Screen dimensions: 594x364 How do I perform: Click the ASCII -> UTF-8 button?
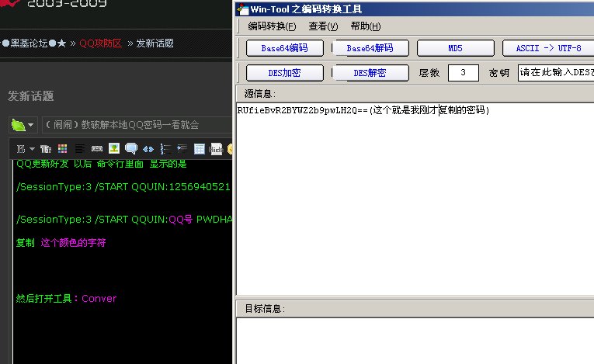[548, 48]
